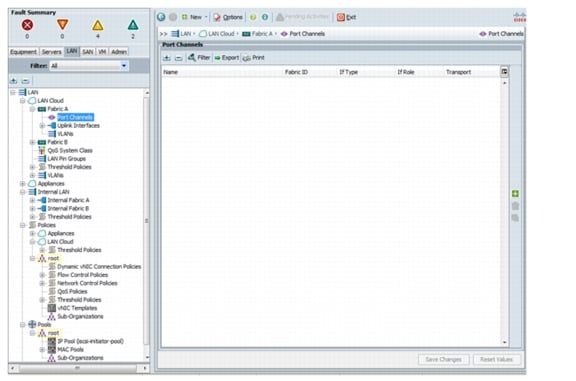The width and height of the screenshot is (576, 381).
Task: Expand all rows icon in Port Channels toolbar
Action: [167, 58]
